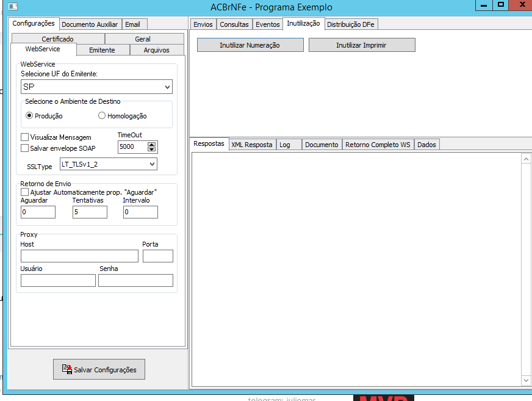Screen dimensions: 532x401
Task: Click the Proxy Porta field
Action: [x=158, y=256]
